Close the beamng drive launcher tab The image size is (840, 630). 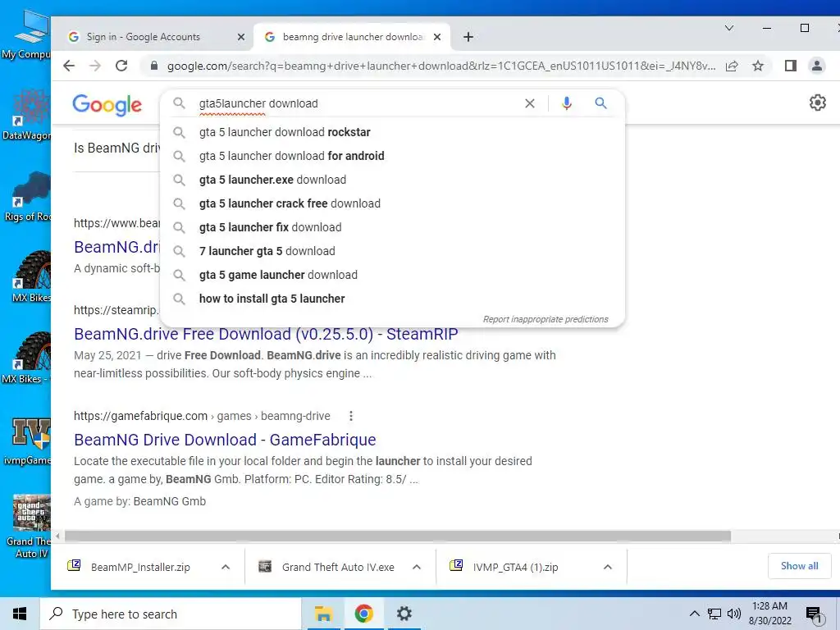click(437, 37)
